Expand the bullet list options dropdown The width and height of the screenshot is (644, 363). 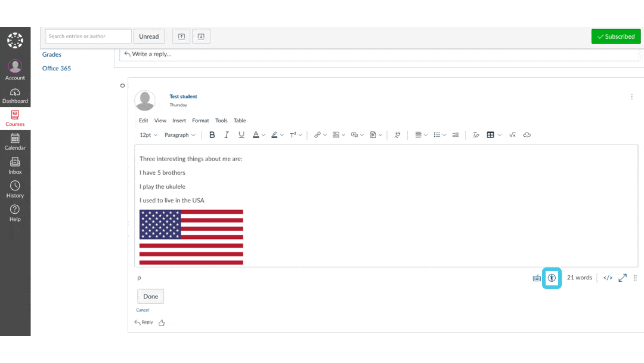pyautogui.click(x=444, y=134)
